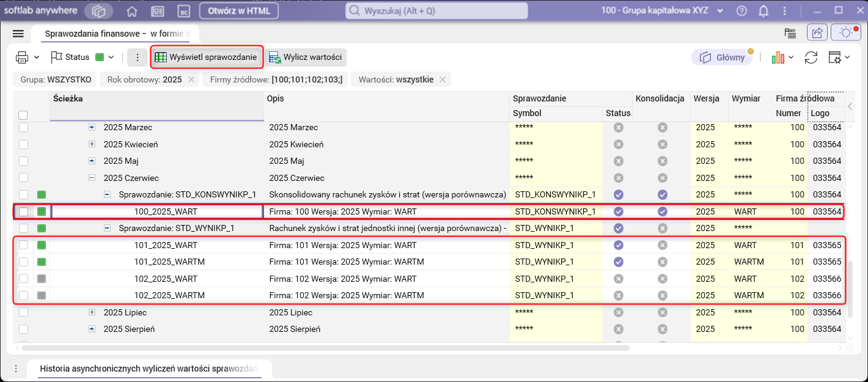
Task: Expand the 2025 Sierpień tree node
Action: click(92, 329)
